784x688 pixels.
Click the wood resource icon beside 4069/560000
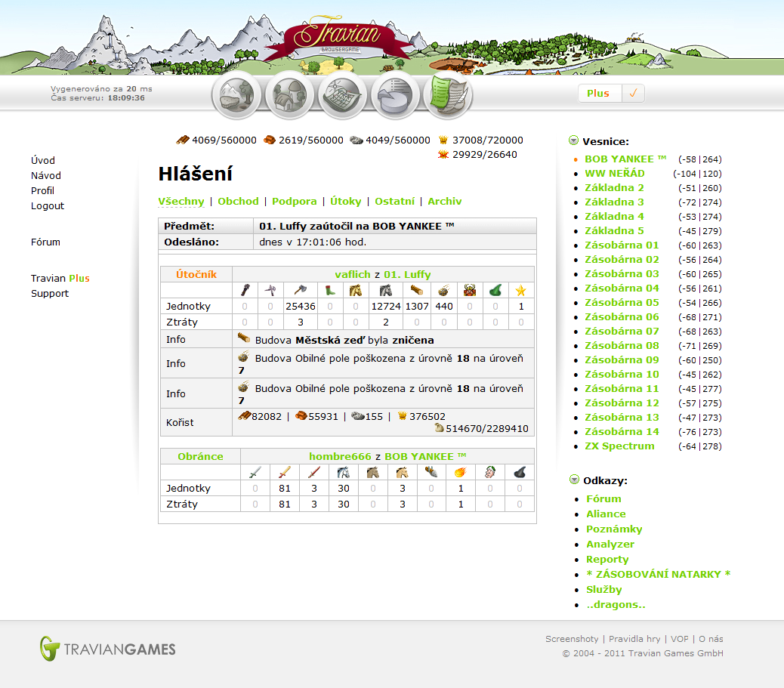pos(183,140)
